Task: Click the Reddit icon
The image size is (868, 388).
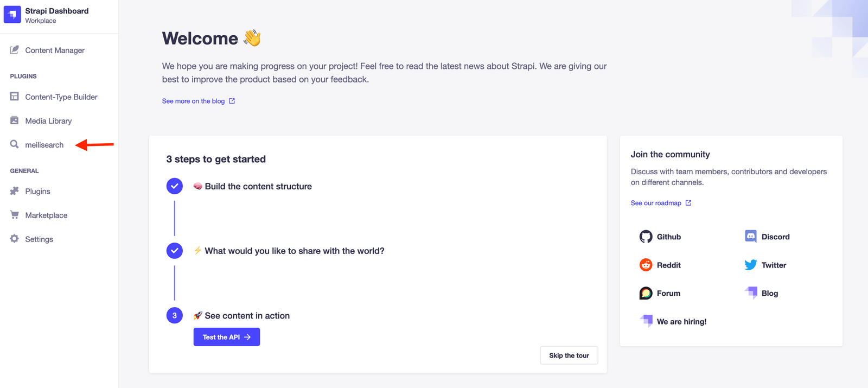Action: tap(646, 265)
